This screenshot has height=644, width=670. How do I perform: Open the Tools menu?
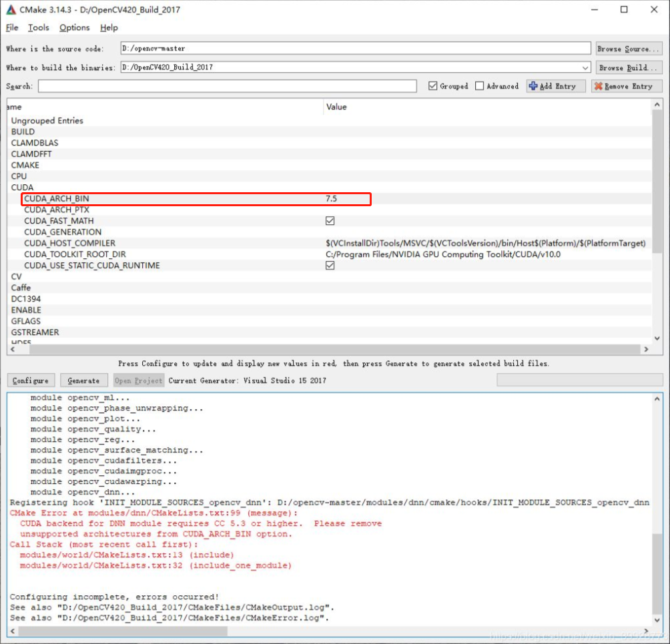point(38,27)
